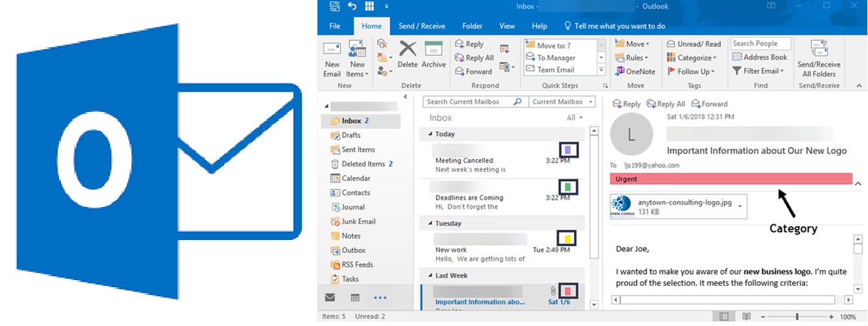Click the Send/Receive quick access icon
This screenshot has height=326, width=868.
(334, 6)
